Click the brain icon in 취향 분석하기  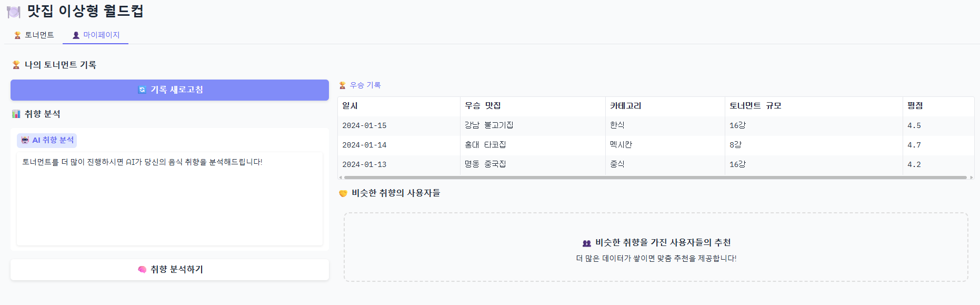142,269
